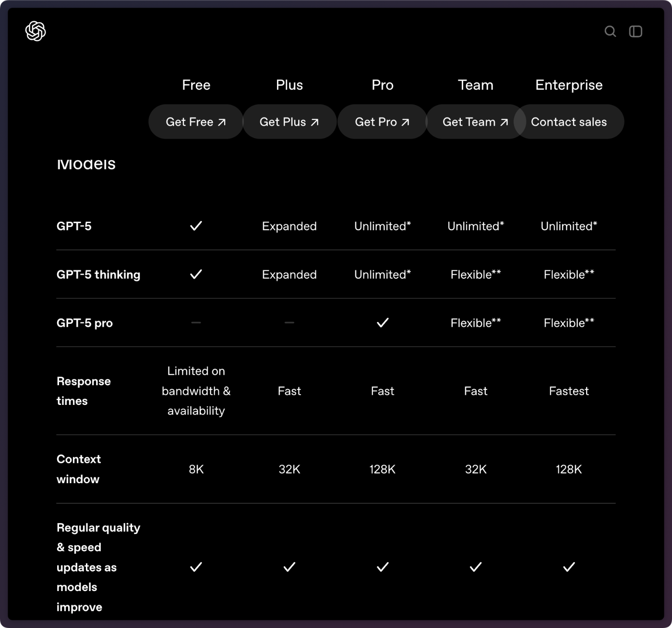The image size is (672, 628).
Task: Click Team's Flexible** in GPT-5 thinking row
Action: (x=476, y=274)
